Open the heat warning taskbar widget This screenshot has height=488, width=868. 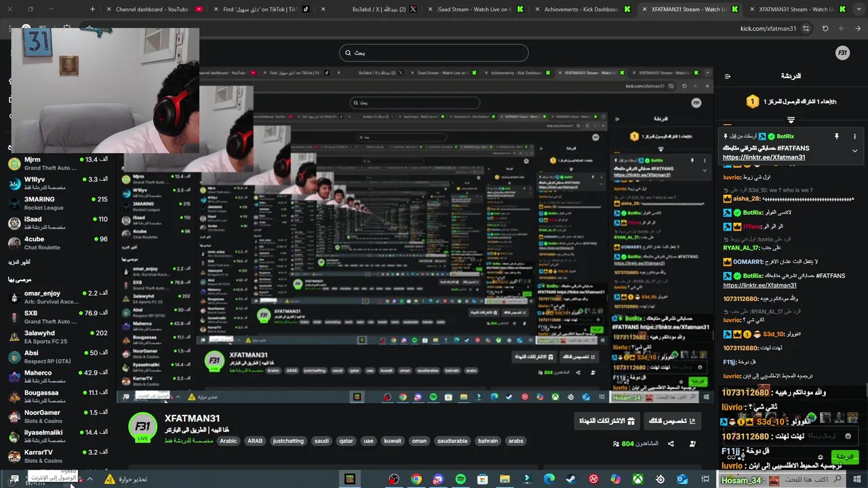click(125, 479)
